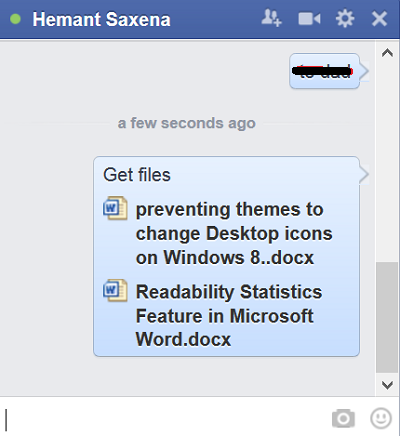Open the emoticon picker smiley
The width and height of the screenshot is (400, 436).
pos(381,418)
